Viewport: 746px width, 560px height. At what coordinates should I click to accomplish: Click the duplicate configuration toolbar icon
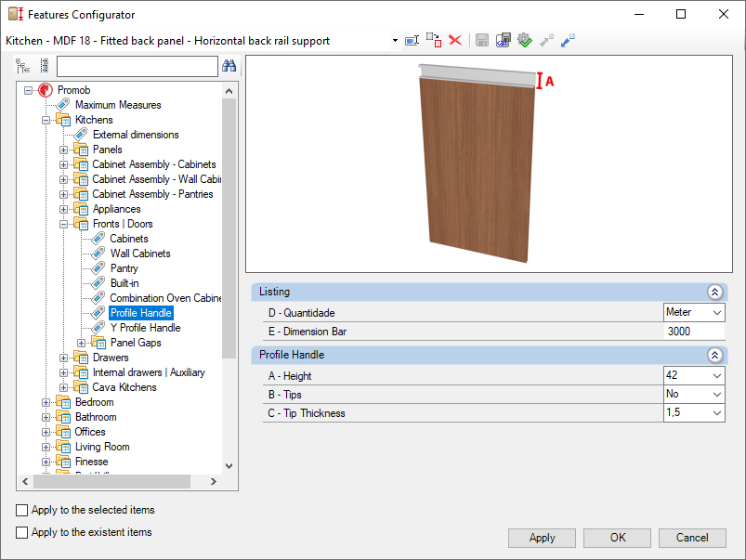click(x=434, y=40)
